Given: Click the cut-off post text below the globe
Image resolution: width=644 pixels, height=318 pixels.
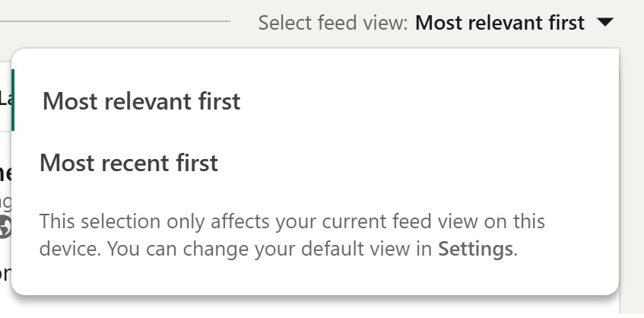Looking at the screenshot, I should click(x=5, y=273).
